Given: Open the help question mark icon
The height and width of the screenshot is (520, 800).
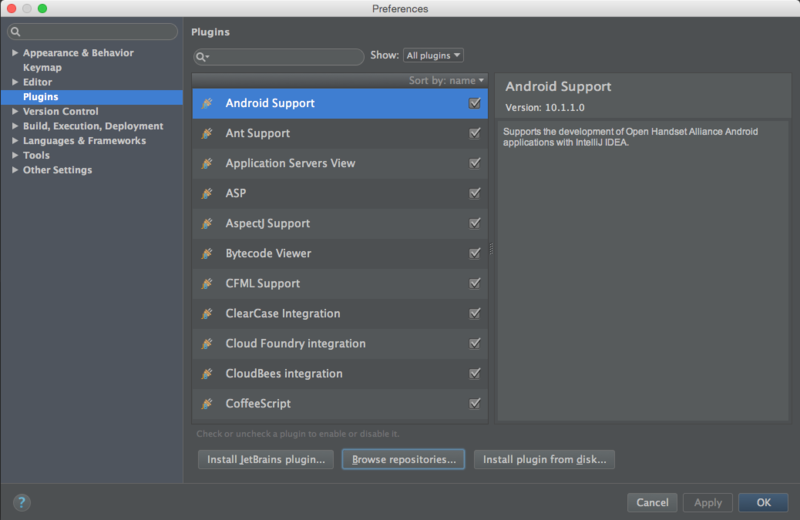Looking at the screenshot, I should tap(21, 503).
